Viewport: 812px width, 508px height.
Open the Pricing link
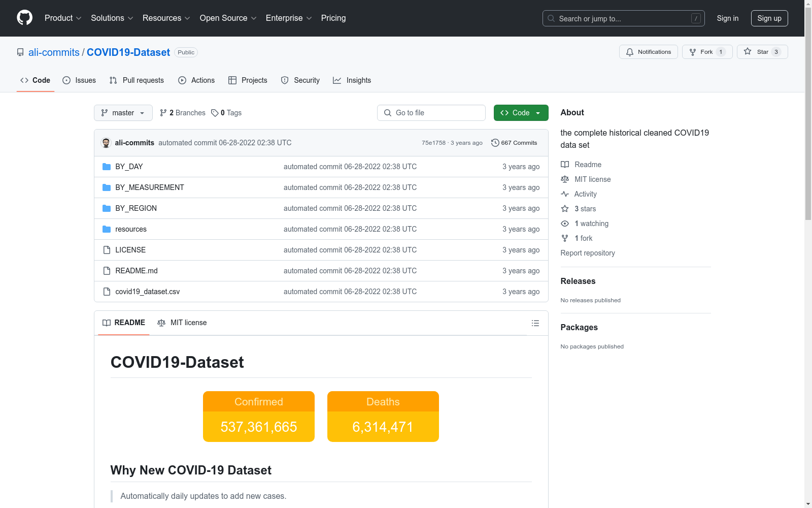pyautogui.click(x=333, y=18)
